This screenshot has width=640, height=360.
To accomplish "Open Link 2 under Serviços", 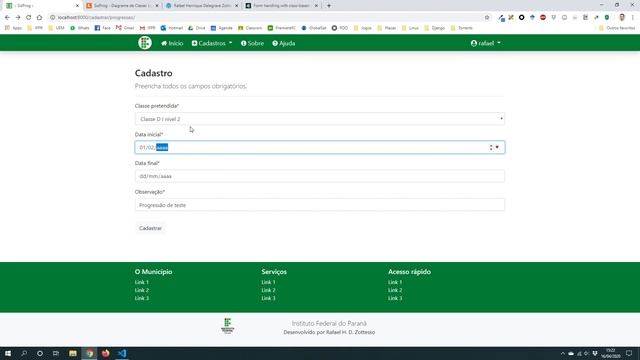I will point(268,290).
